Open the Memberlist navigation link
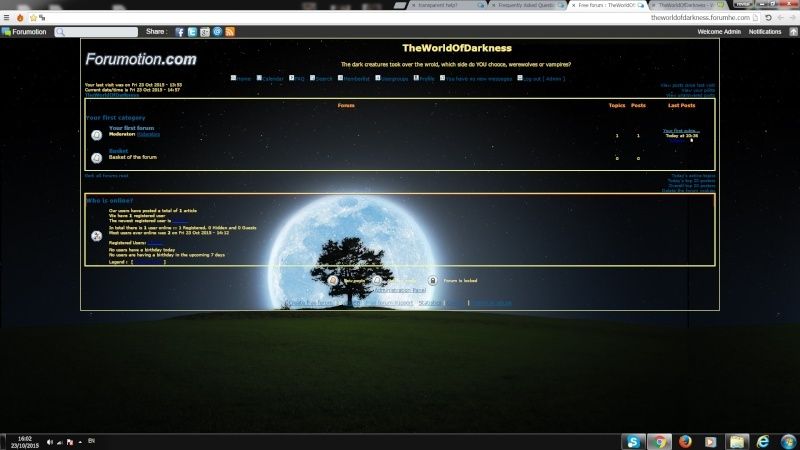Image resolution: width=800 pixels, height=450 pixels. pyautogui.click(x=356, y=79)
